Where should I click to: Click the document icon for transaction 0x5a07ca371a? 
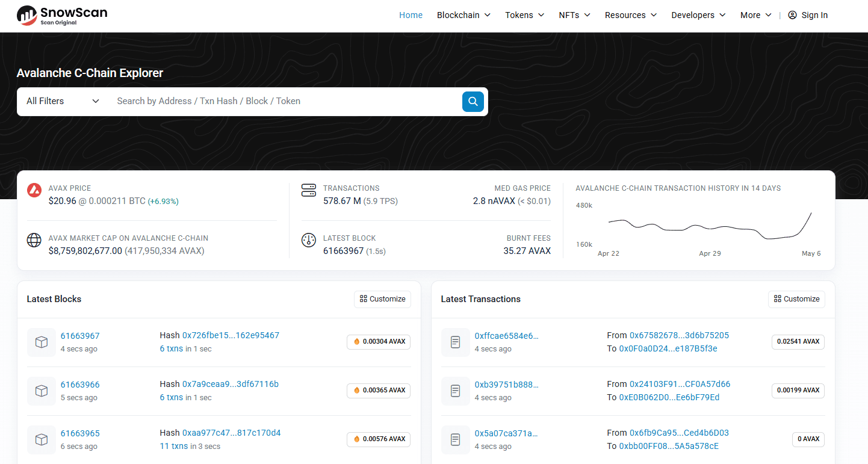click(x=456, y=439)
